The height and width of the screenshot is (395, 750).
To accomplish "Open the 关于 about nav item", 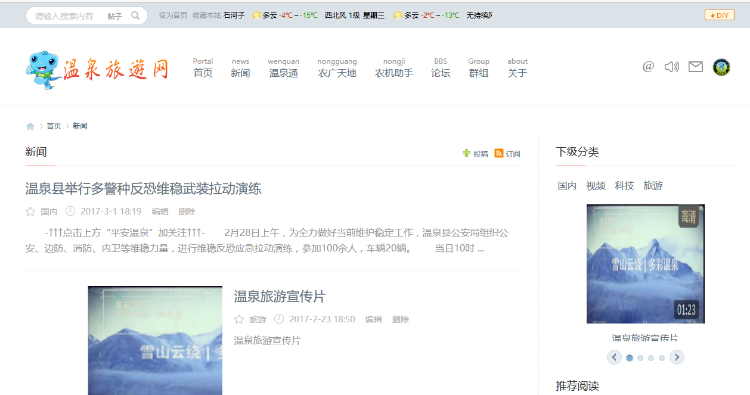I will click(x=518, y=67).
